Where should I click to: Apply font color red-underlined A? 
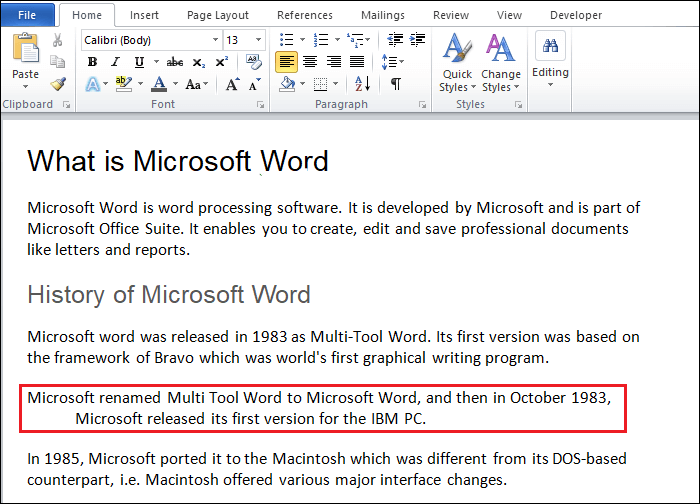point(159,84)
